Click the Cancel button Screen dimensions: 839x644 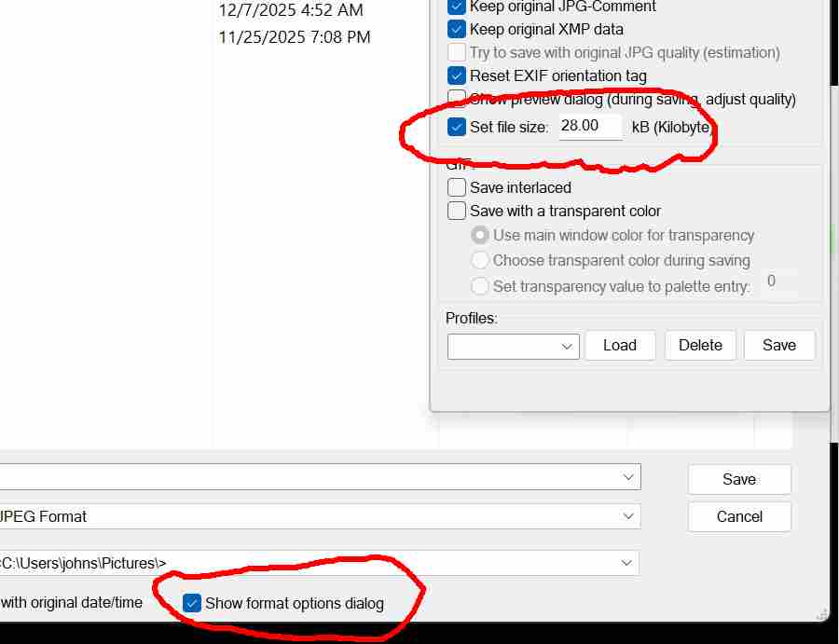click(739, 516)
